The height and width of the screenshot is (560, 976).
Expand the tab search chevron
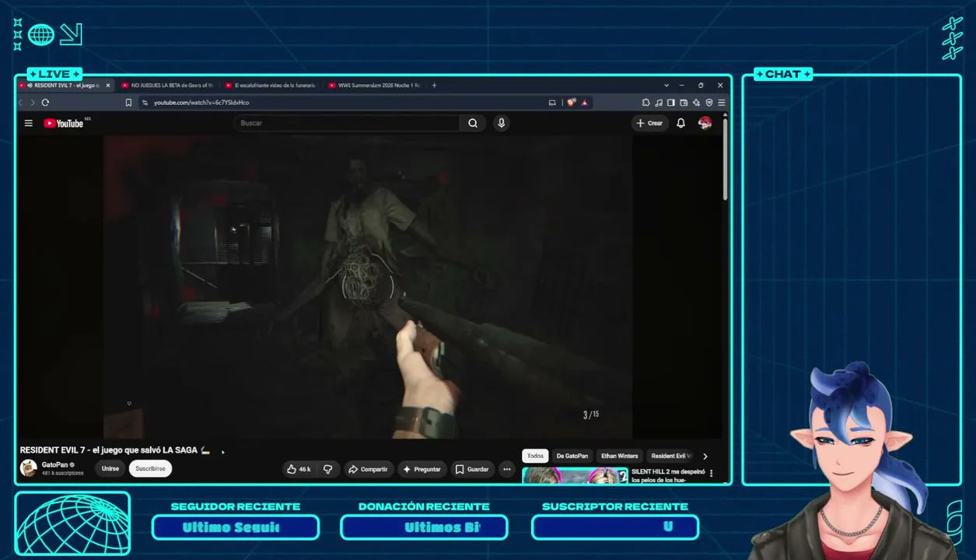[x=666, y=86]
